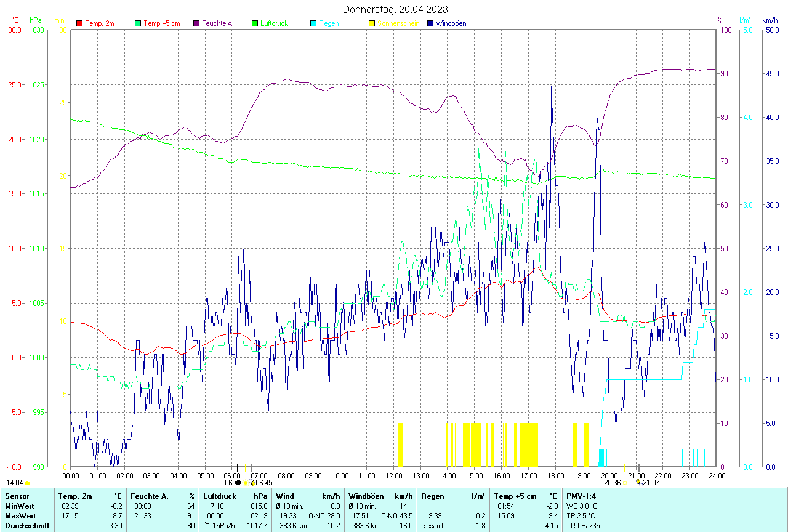Click the 'Temp +5 cm' column header in table
This screenshot has width=788, height=532.
[515, 496]
